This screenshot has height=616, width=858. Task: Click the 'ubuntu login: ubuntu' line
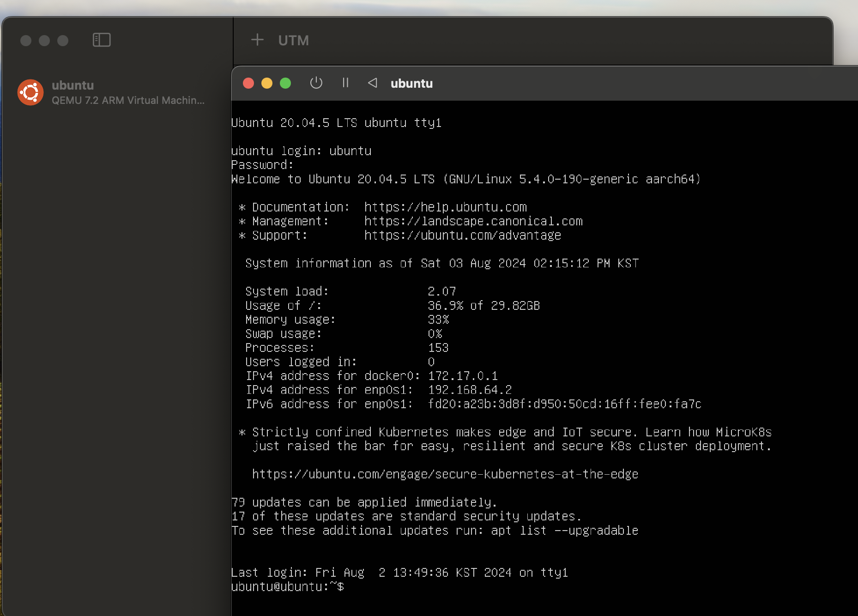pos(301,151)
